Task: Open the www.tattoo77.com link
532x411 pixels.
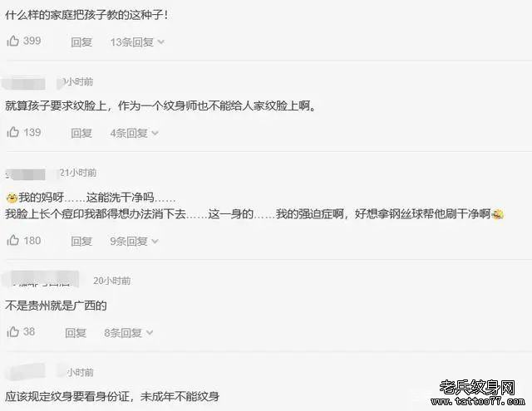Action: [x=478, y=402]
